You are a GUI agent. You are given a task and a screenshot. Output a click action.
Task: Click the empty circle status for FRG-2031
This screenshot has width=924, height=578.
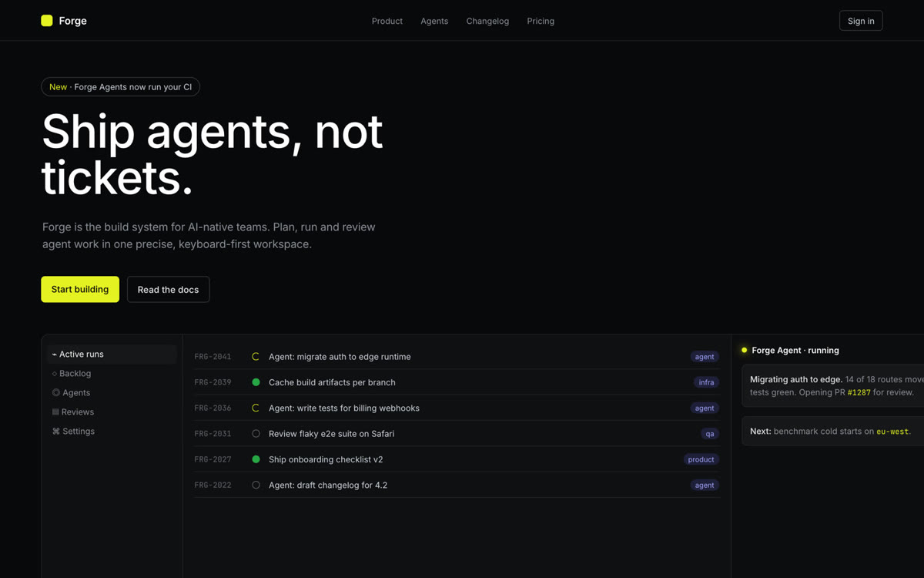[256, 434]
